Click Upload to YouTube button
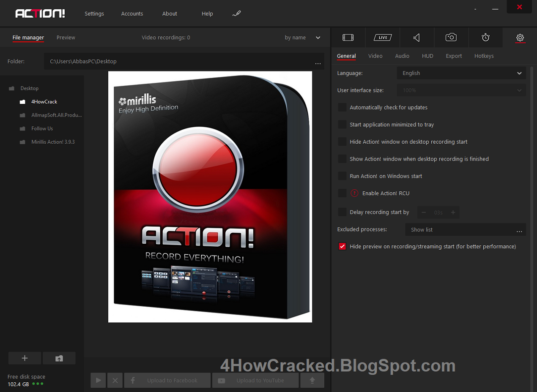 pyautogui.click(x=255, y=380)
